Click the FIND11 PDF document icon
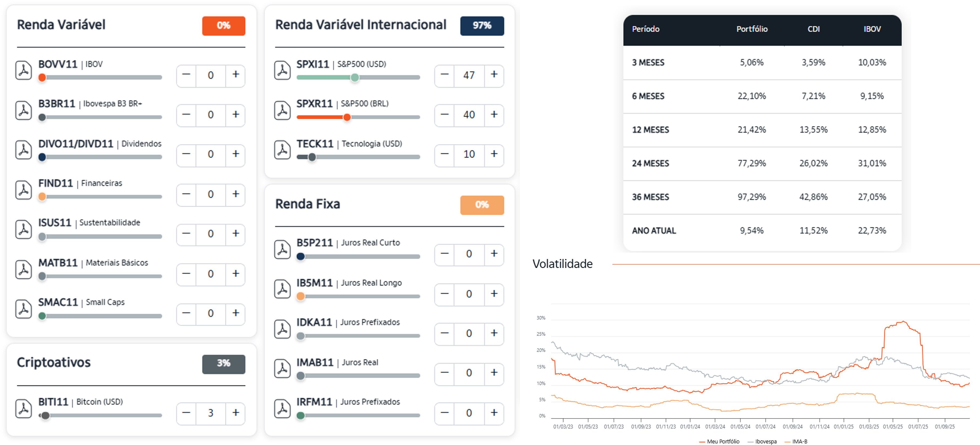The height and width of the screenshot is (445, 980). pyautogui.click(x=24, y=190)
